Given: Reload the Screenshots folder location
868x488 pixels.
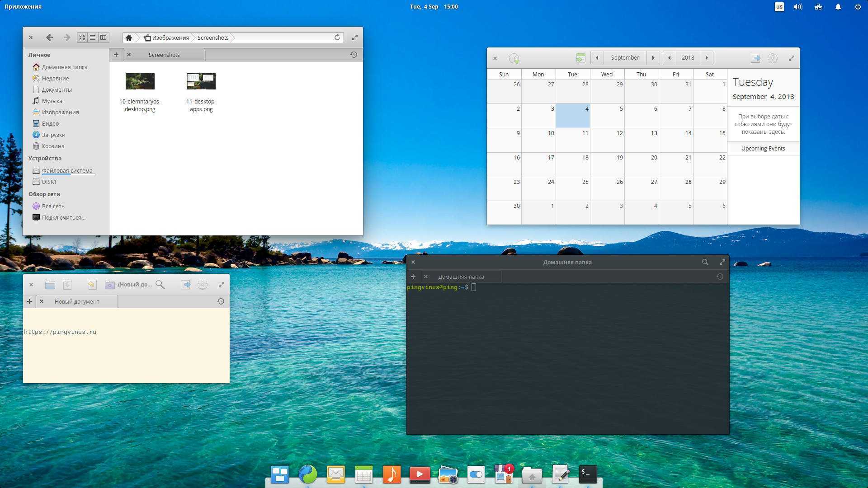Looking at the screenshot, I should click(x=337, y=38).
